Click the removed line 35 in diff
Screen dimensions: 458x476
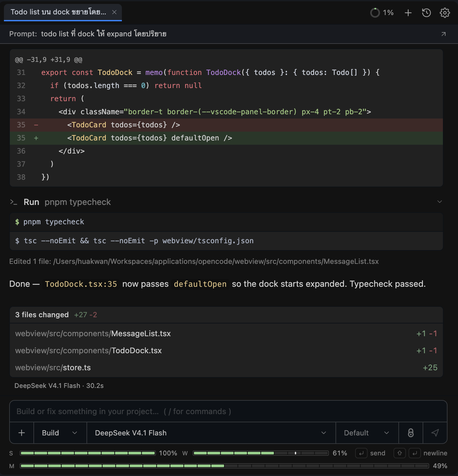(226, 125)
